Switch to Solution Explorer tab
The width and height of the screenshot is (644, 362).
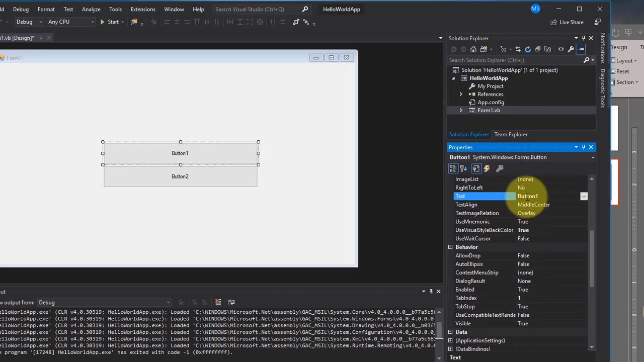point(469,134)
